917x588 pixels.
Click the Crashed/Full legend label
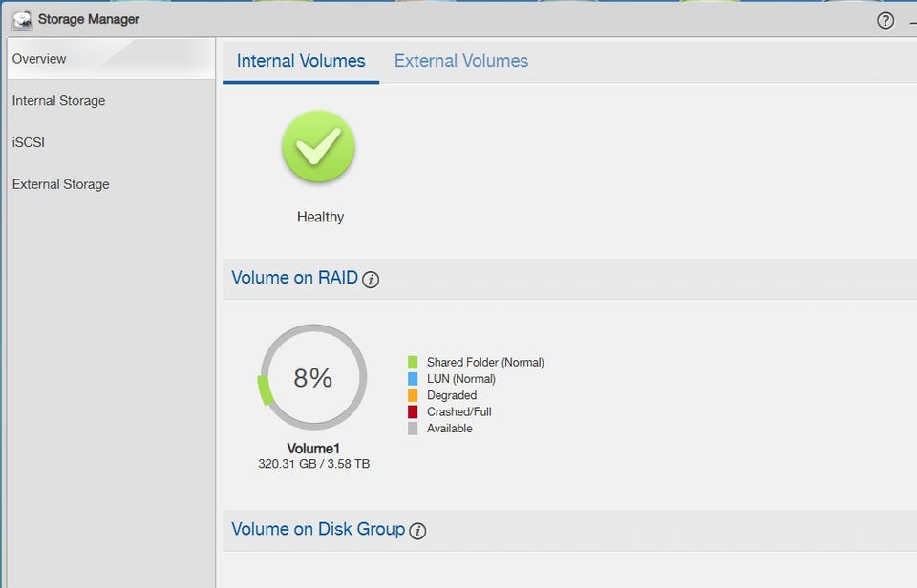tap(459, 411)
